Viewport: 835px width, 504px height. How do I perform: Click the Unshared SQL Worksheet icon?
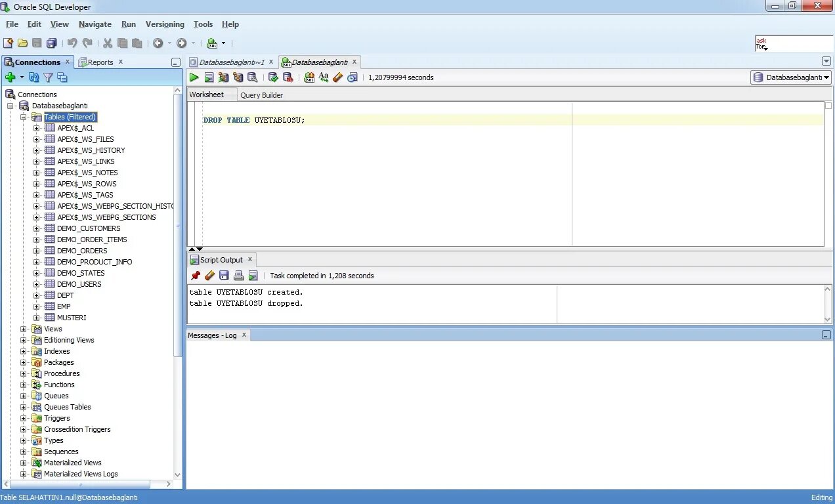click(x=309, y=77)
